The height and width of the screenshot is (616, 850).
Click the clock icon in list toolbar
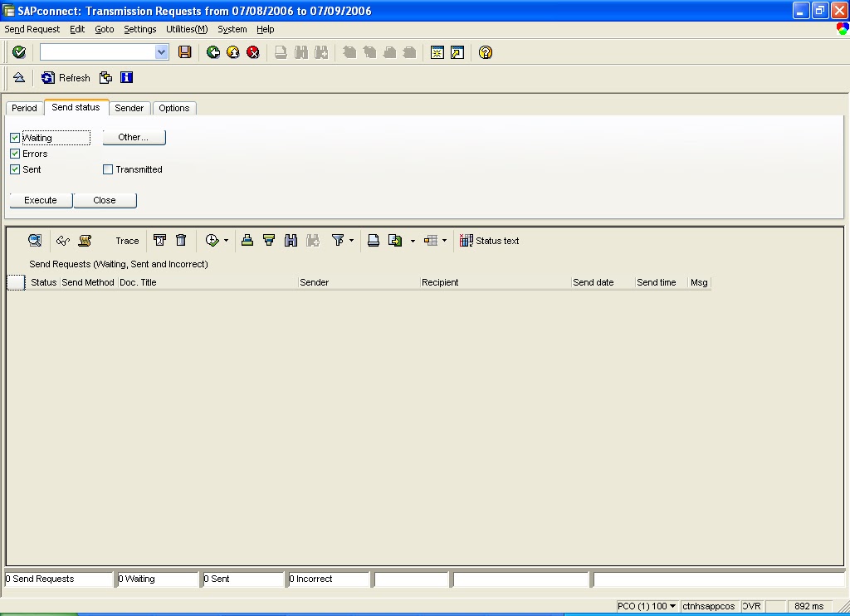(212, 240)
